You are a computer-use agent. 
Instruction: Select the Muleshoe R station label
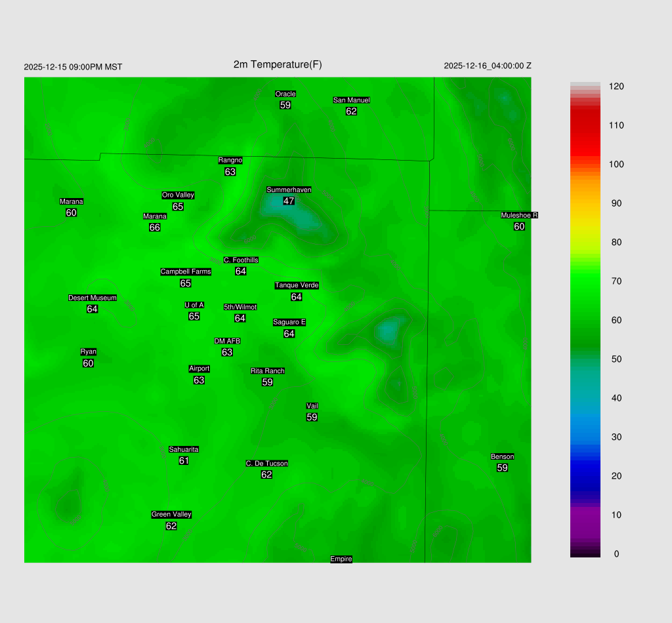tap(519, 216)
